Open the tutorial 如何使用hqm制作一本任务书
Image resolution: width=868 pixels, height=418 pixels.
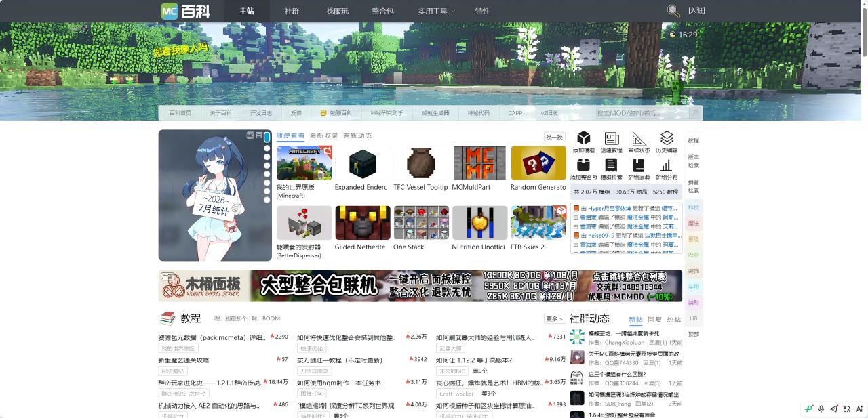(339, 383)
